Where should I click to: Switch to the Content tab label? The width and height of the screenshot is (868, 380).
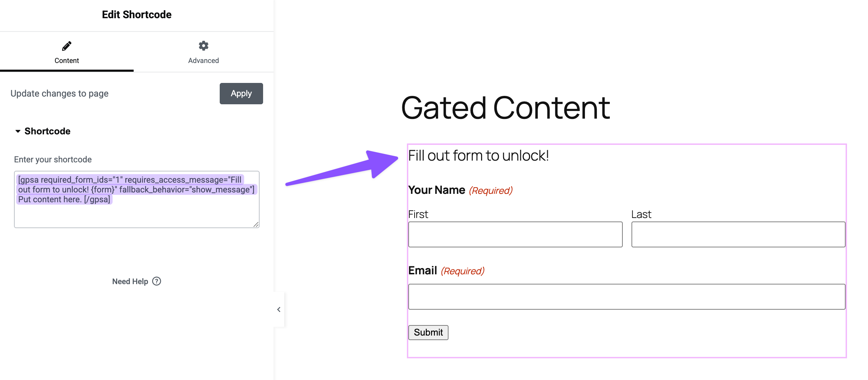(x=66, y=61)
